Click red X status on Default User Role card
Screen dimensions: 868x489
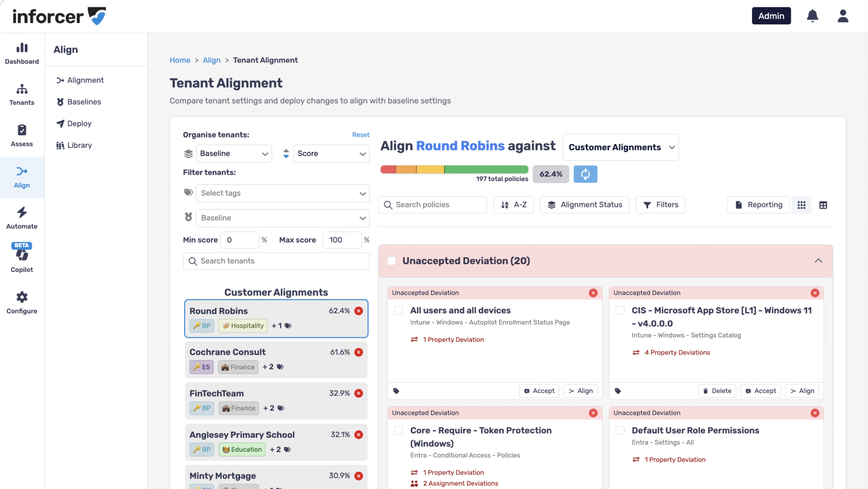[x=815, y=413]
